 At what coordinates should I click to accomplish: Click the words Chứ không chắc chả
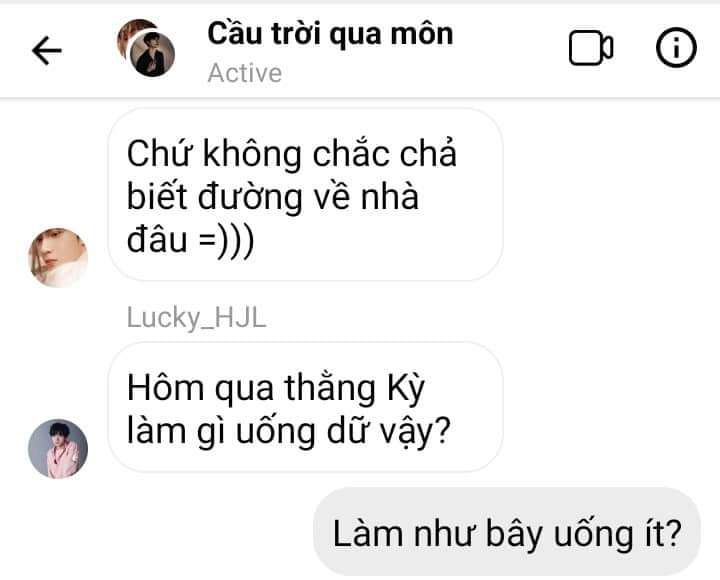tap(292, 153)
